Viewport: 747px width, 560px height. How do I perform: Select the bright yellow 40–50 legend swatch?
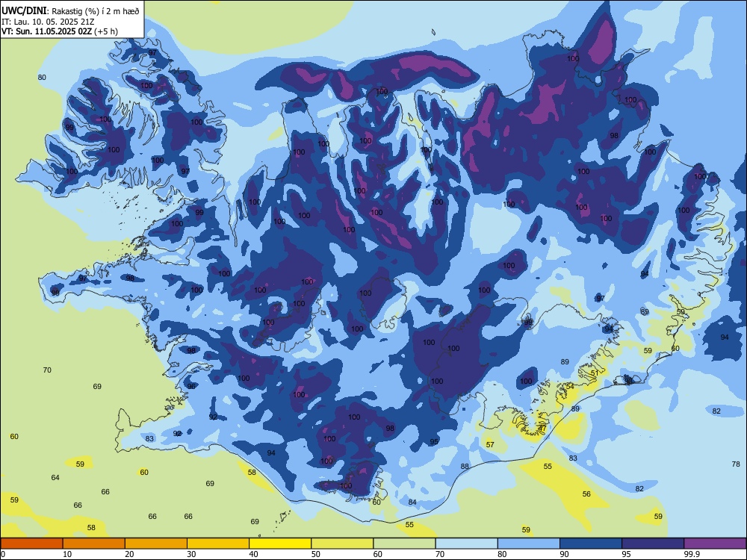[x=280, y=544]
